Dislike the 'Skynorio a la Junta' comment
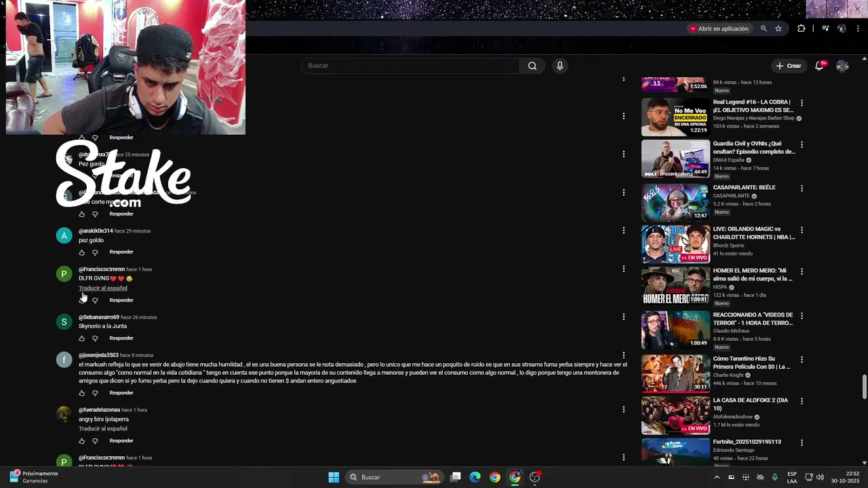 point(95,338)
